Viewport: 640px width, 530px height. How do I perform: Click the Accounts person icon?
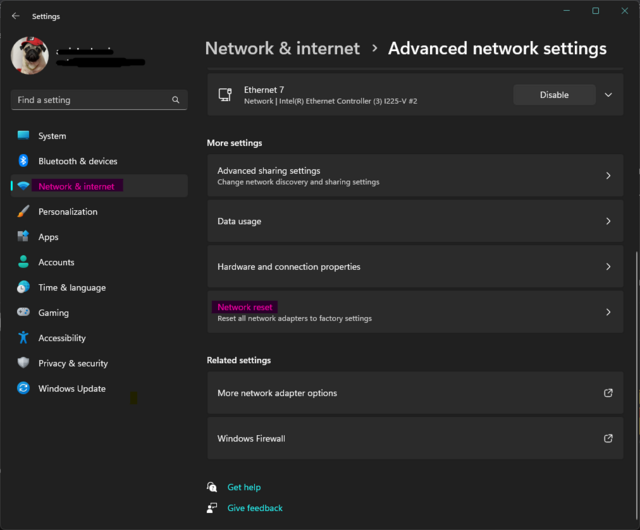23,262
